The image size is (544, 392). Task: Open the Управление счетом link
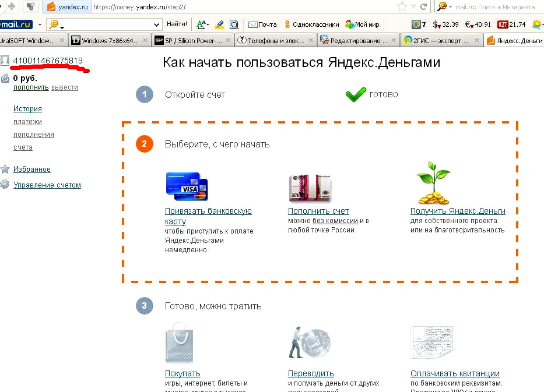click(x=47, y=185)
